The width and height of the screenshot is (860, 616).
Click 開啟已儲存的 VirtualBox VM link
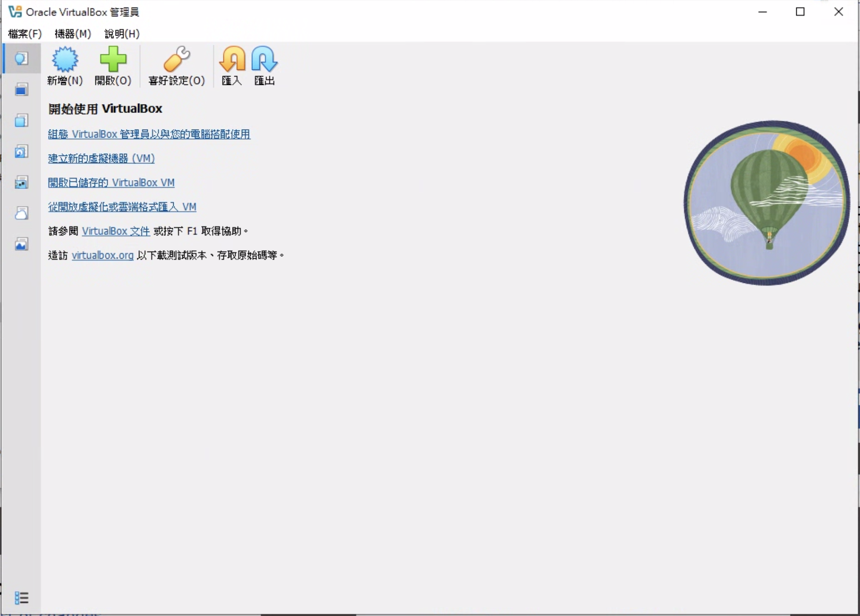(x=111, y=182)
